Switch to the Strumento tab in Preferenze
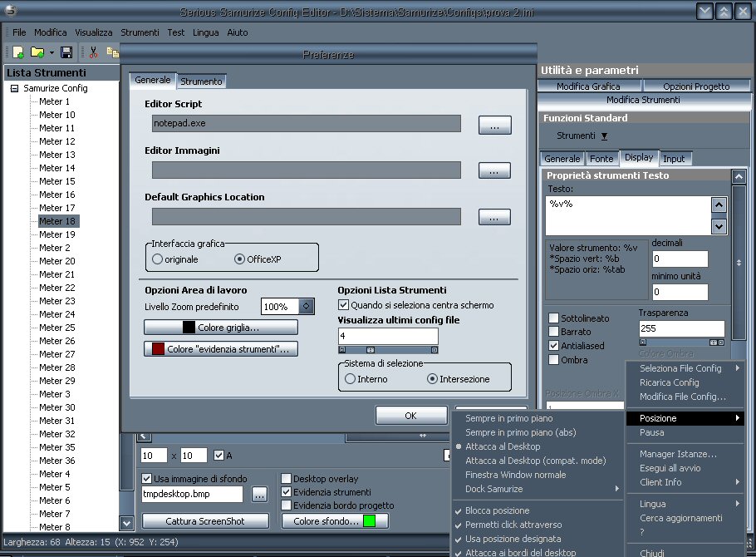 (201, 81)
